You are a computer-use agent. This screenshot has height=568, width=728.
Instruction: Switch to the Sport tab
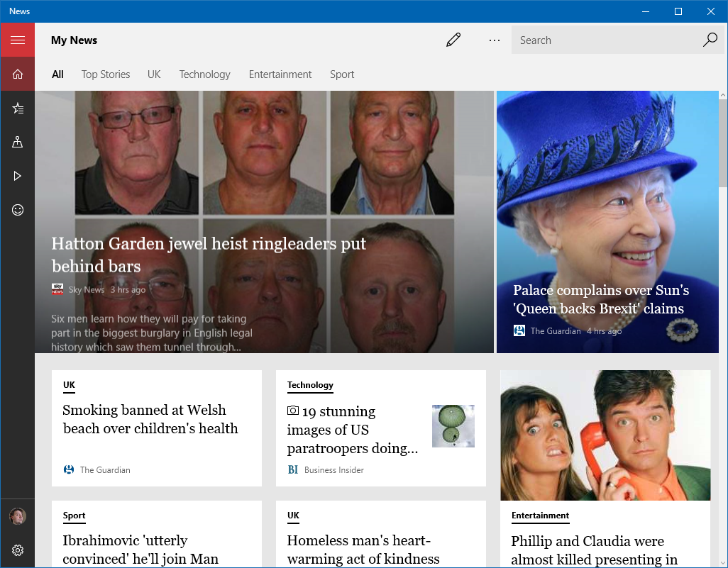342,74
